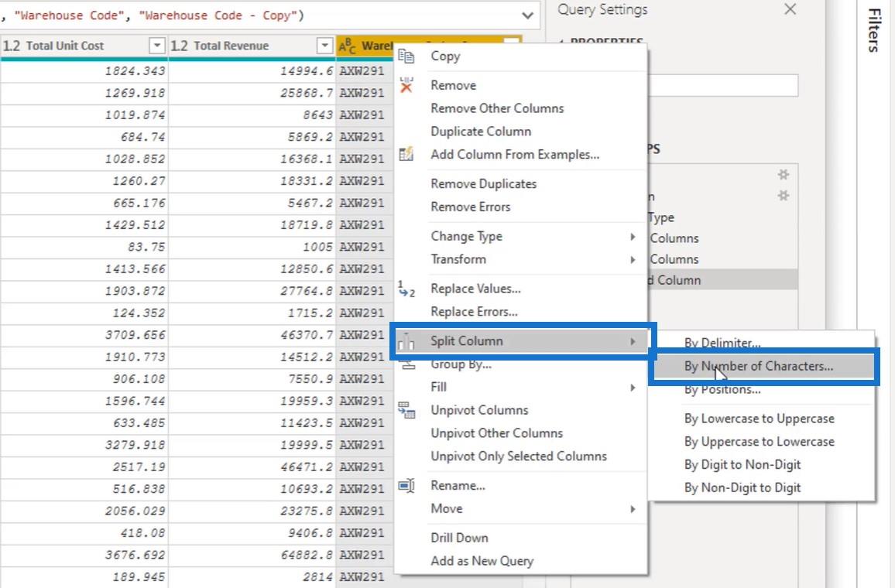Select Remove Other Columns
The height and width of the screenshot is (588, 895).
point(497,108)
